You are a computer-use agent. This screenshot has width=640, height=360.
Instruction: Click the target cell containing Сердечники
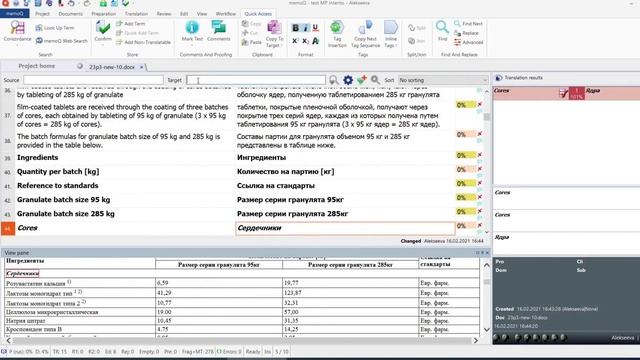[345, 228]
